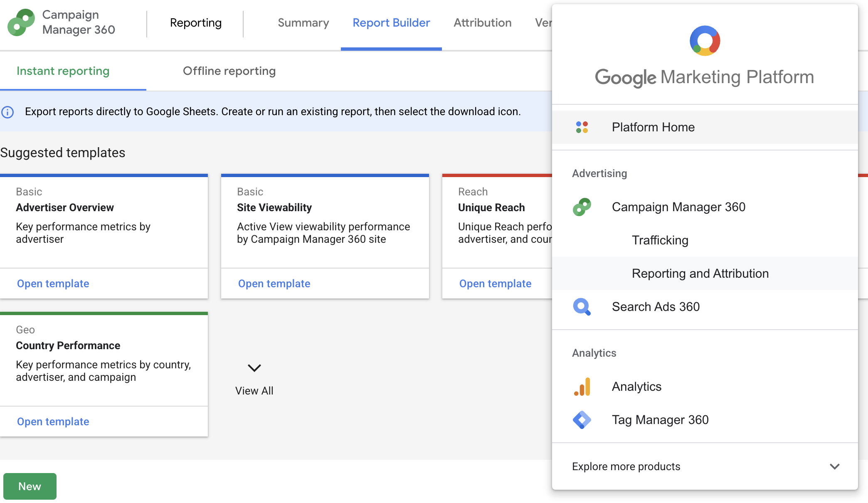Image resolution: width=868 pixels, height=503 pixels.
Task: Click the Campaign Manager 360 icon in panel
Action: 582,207
